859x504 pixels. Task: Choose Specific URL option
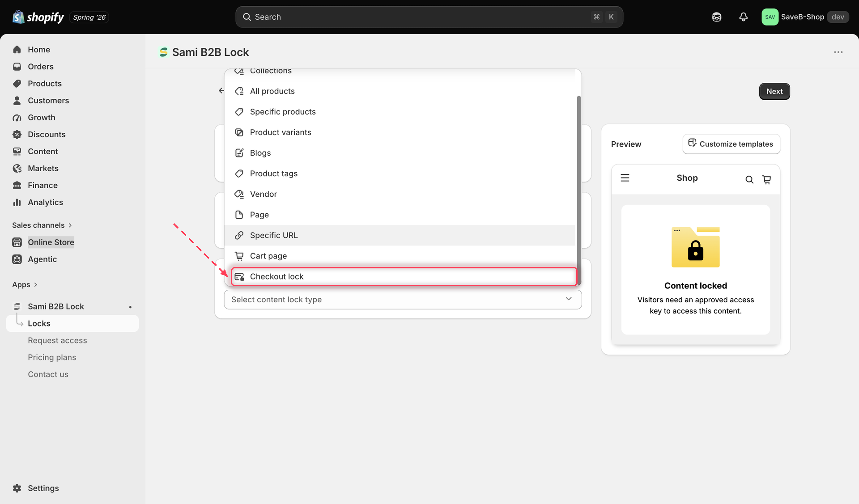coord(400,235)
